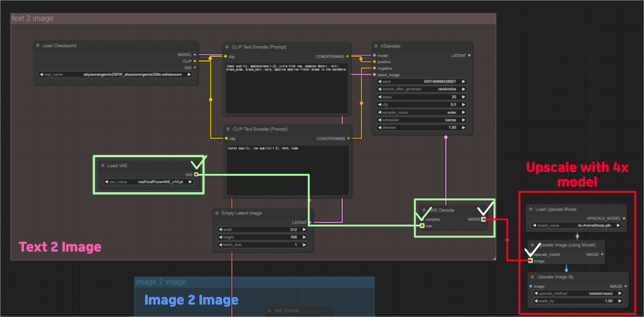Viewport: 644px width, 317px height.
Task: Collapse the VAE Encode node dot
Action: [269, 310]
